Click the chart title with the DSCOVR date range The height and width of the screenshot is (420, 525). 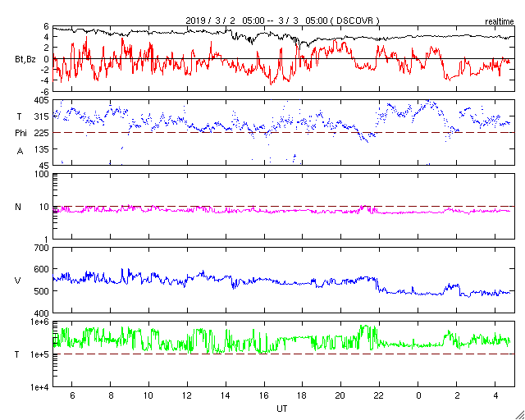click(x=282, y=21)
